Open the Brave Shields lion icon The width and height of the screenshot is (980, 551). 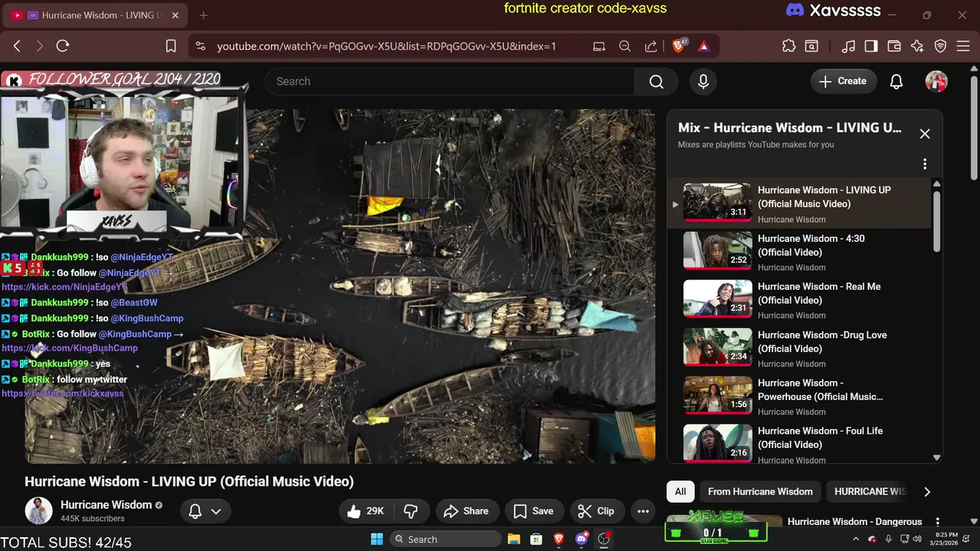coord(678,46)
